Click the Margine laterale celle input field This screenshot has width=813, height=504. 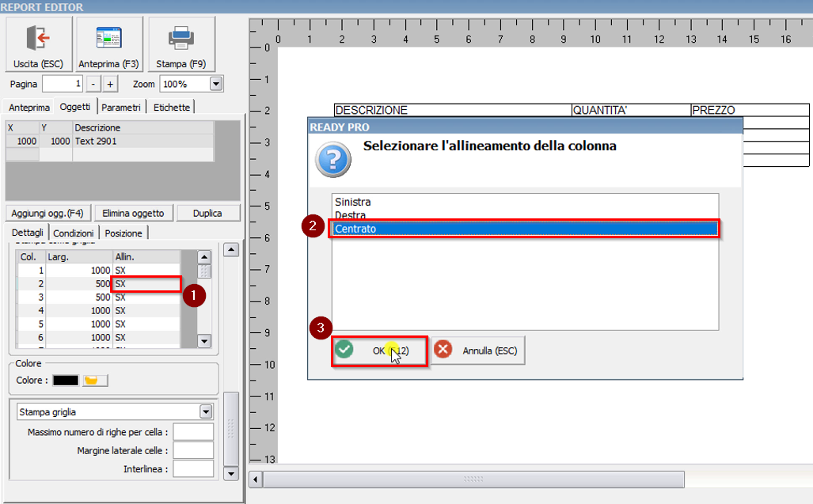(193, 450)
